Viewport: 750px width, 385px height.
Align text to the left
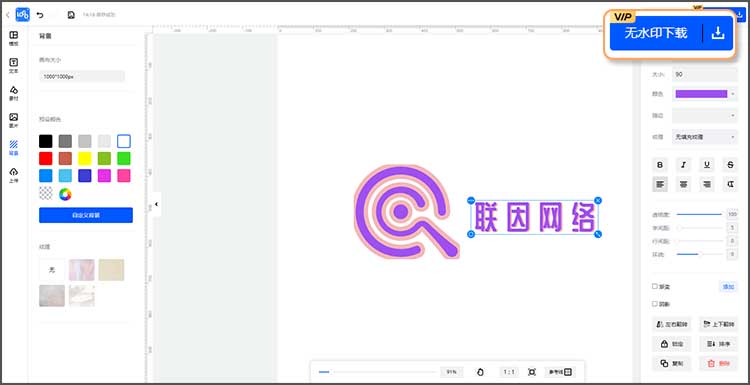click(x=660, y=184)
